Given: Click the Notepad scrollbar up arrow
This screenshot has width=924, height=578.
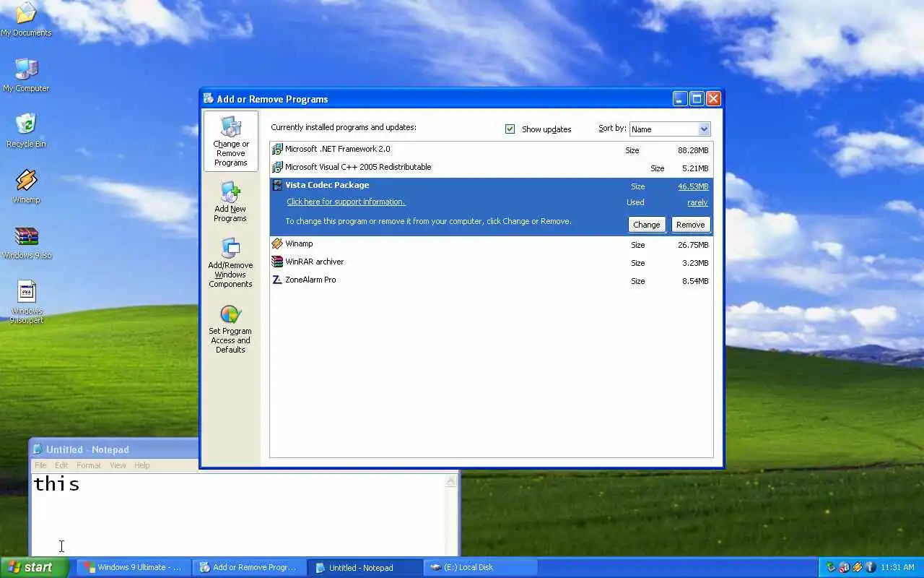Looking at the screenshot, I should coord(451,481).
